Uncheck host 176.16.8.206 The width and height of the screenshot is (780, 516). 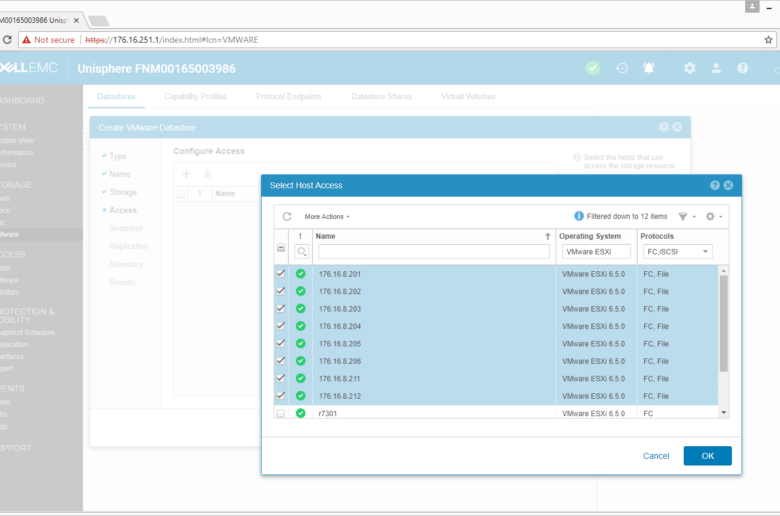click(281, 361)
